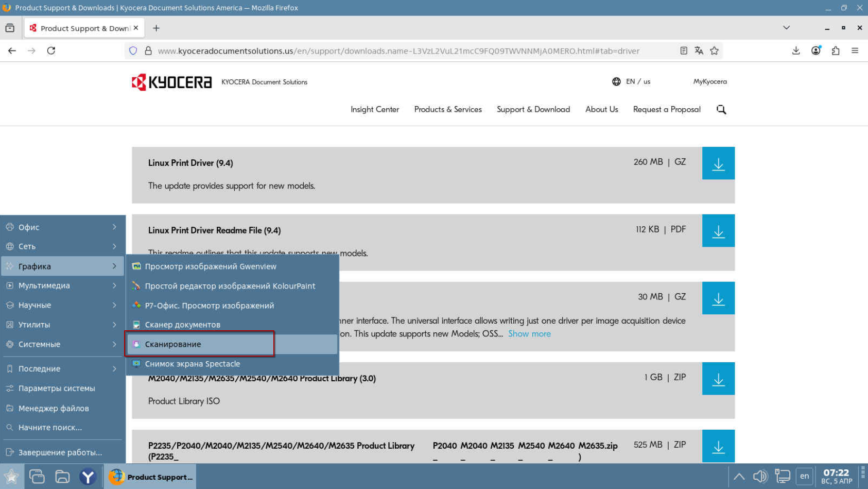Screen dimensions: 868x489
Task: Open the Kyocera logo home link
Action: 171,82
